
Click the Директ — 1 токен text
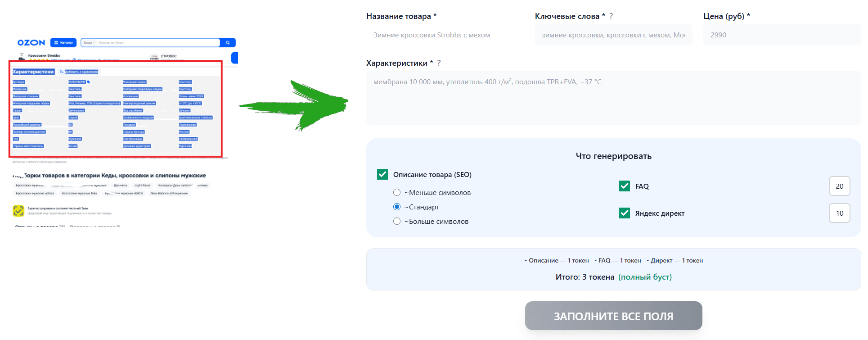pyautogui.click(x=677, y=260)
